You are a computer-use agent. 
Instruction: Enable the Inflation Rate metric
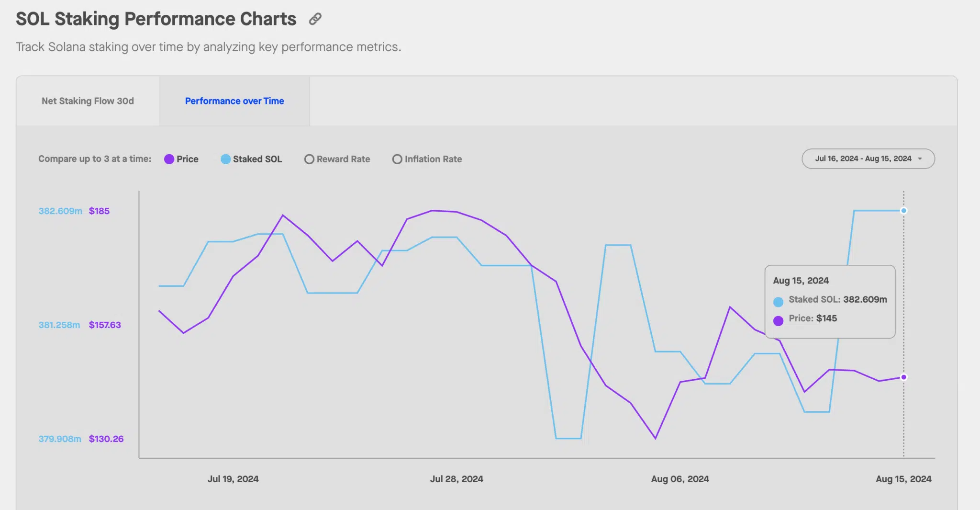point(427,159)
